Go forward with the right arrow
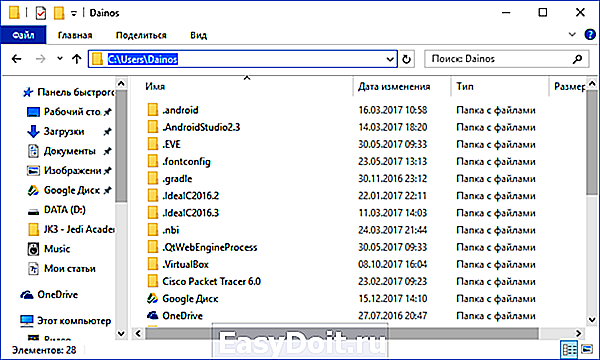 (x=40, y=59)
